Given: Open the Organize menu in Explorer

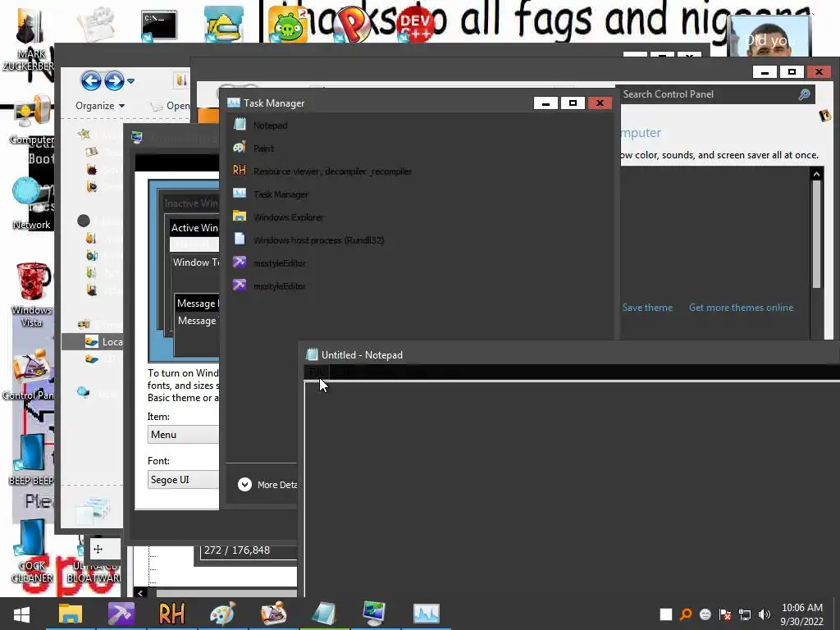Looking at the screenshot, I should pos(100,106).
